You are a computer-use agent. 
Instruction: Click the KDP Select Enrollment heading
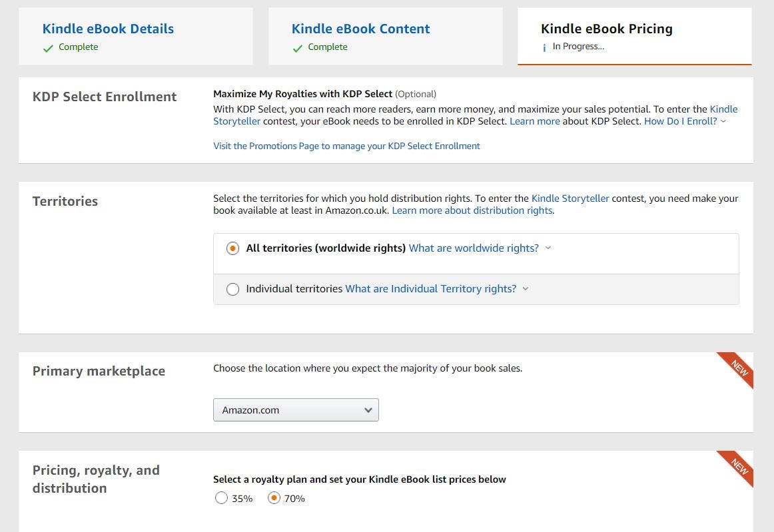(104, 97)
